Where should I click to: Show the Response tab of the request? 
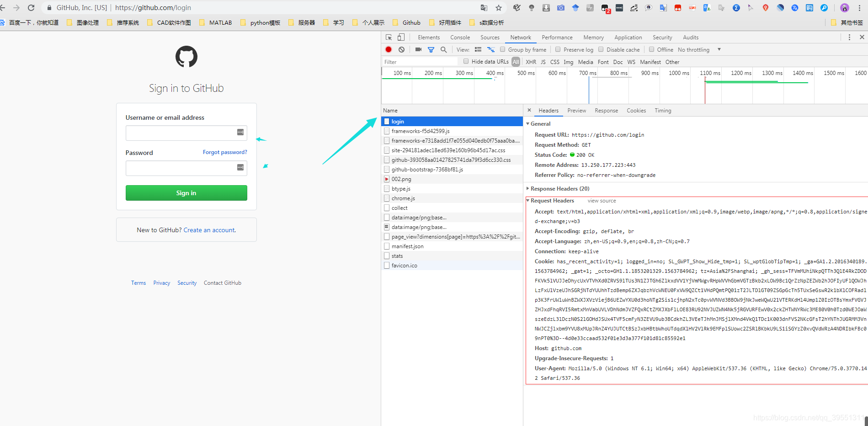pos(606,111)
